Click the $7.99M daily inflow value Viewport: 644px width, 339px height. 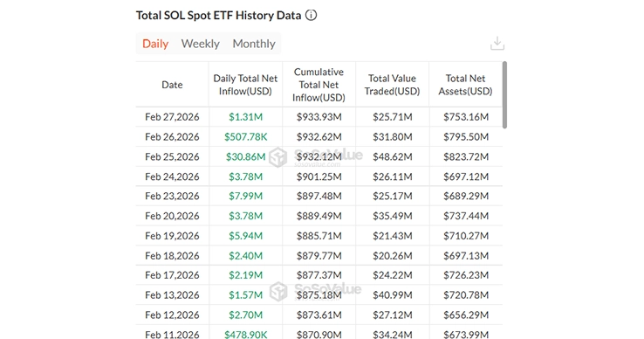click(245, 196)
